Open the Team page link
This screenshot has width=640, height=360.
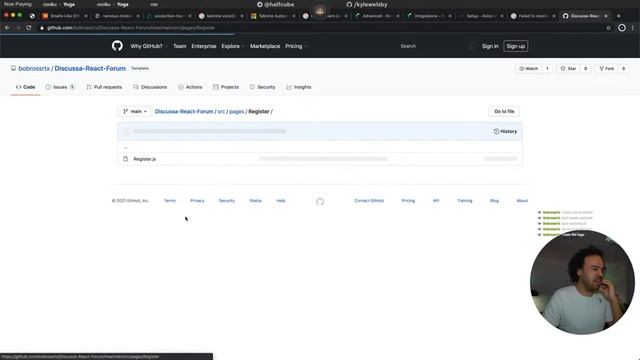[x=180, y=46]
